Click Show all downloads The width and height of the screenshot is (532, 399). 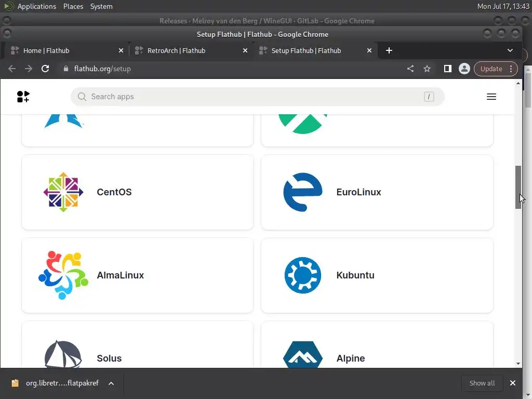482,383
